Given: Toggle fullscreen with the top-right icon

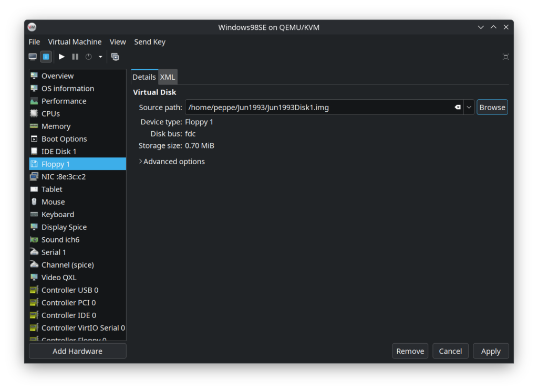Looking at the screenshot, I should 505,56.
